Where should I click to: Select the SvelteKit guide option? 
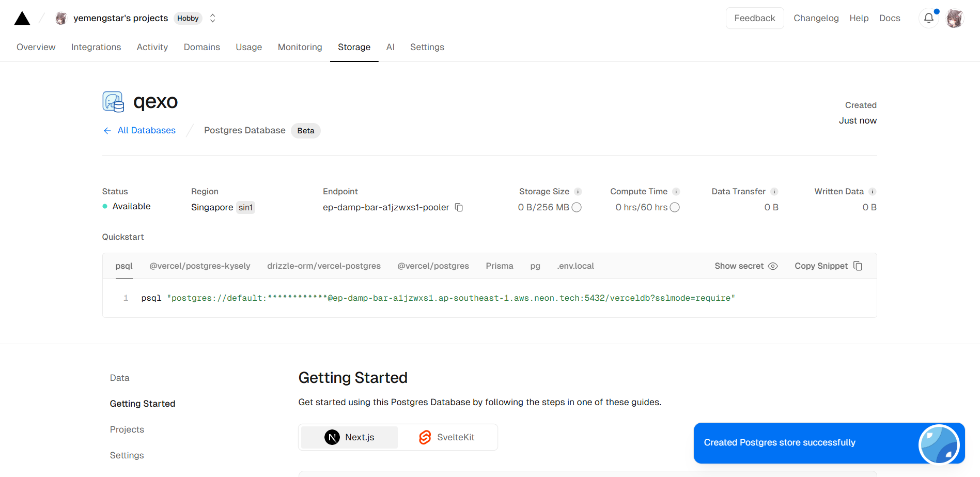pyautogui.click(x=447, y=437)
